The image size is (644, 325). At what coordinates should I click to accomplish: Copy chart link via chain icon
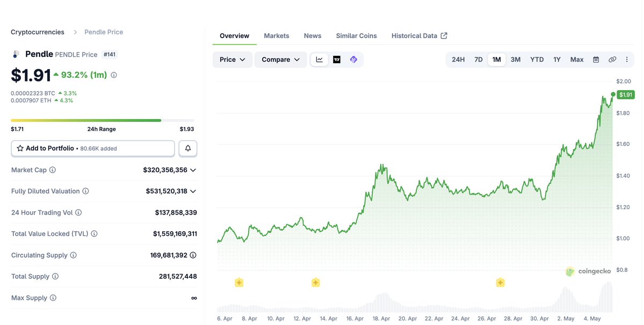(x=612, y=60)
